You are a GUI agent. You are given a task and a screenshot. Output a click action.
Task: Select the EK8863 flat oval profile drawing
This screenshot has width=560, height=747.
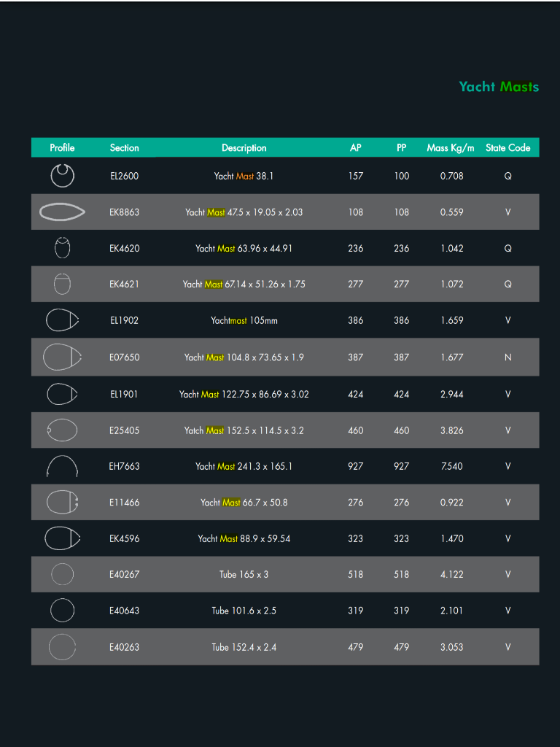tap(63, 212)
